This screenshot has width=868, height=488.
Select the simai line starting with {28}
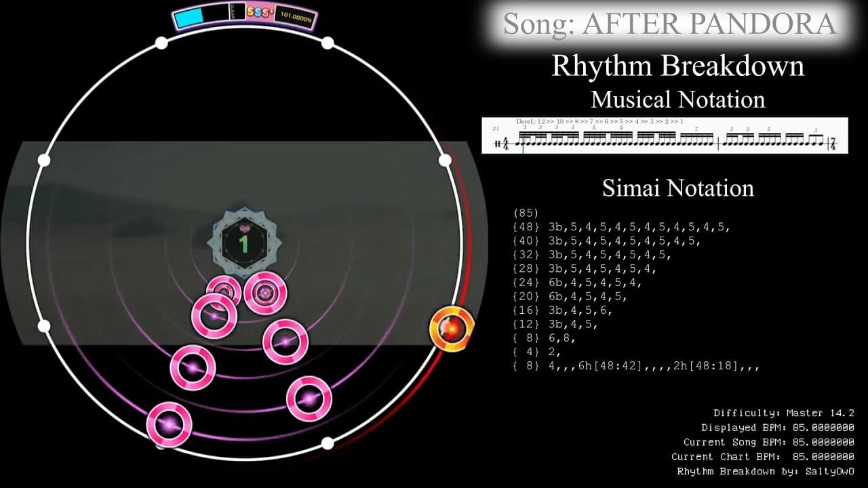585,270
